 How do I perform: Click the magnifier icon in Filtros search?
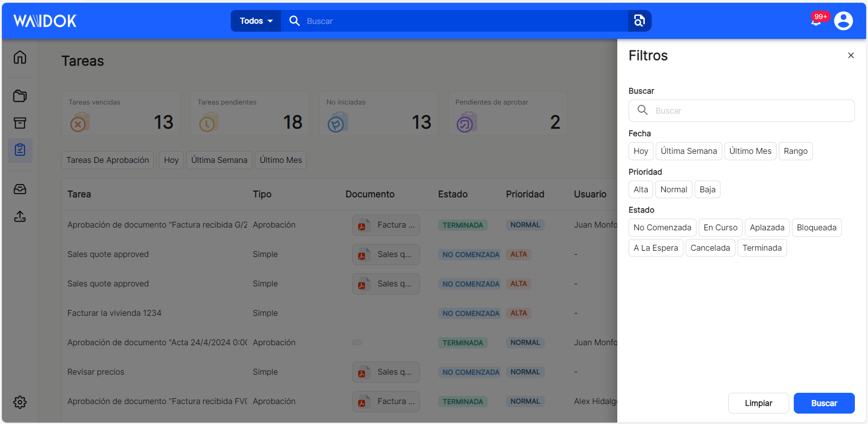pos(642,110)
